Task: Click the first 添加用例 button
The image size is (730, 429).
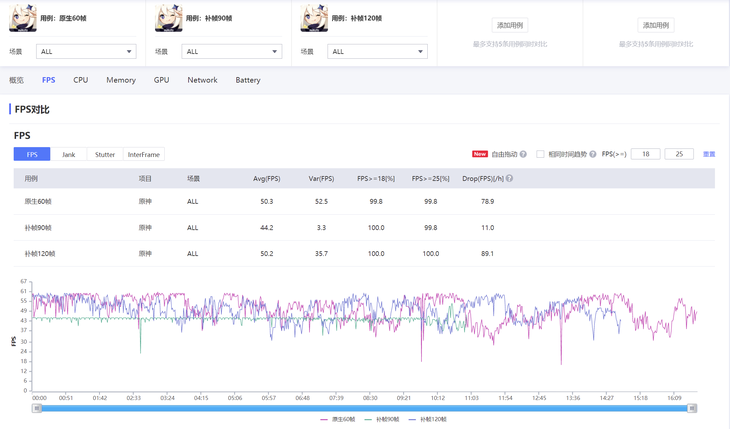Action: (510, 25)
